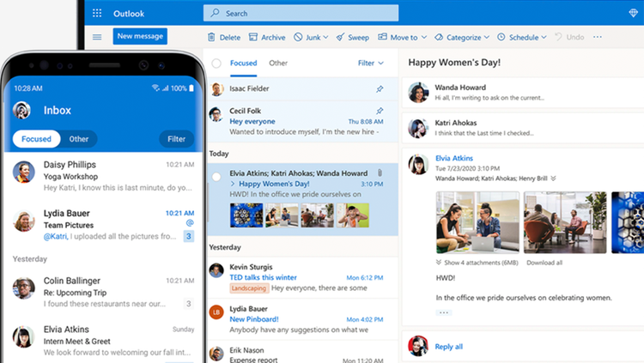
Task: Click the LB avatar for Lydia Bauer
Action: click(x=216, y=312)
